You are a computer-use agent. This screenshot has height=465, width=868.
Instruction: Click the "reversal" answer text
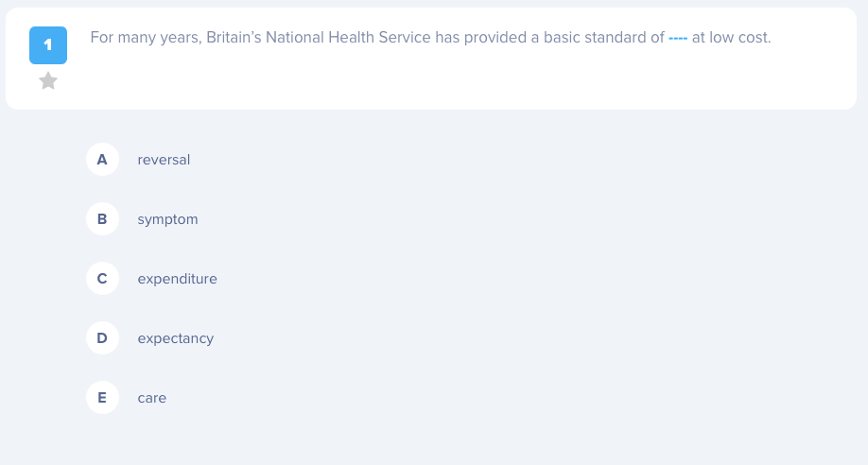[164, 160]
